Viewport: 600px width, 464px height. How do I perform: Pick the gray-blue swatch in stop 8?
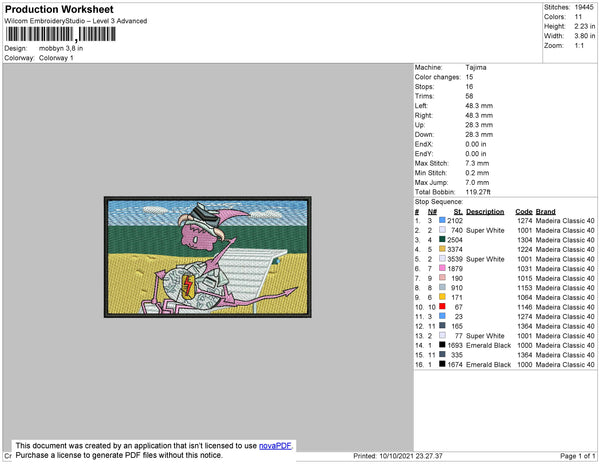click(442, 287)
